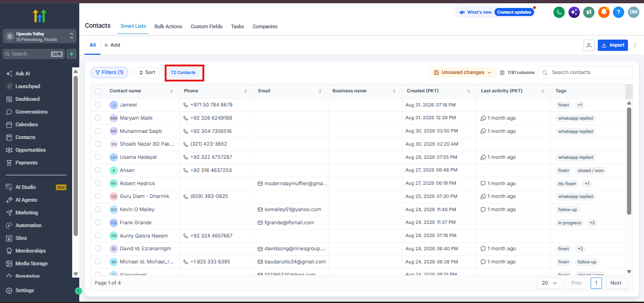The image size is (644, 303).
Task: Switch to the Bulk Actions tab
Action: [x=168, y=26]
